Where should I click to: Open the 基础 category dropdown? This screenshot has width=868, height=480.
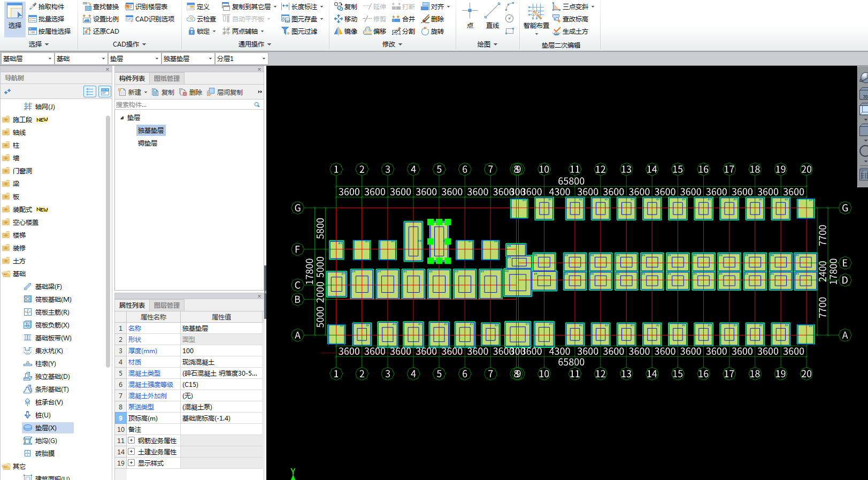click(x=81, y=58)
